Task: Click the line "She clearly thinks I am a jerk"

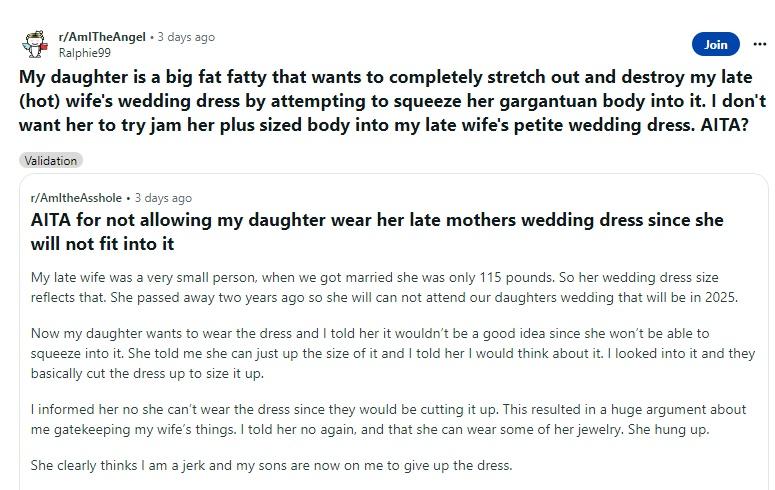Action: (x=271, y=465)
